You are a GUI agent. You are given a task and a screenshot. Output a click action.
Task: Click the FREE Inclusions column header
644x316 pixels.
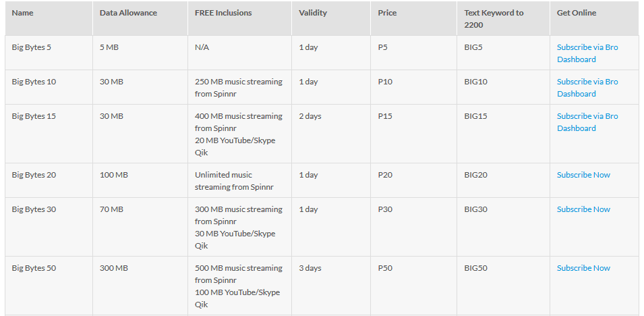pyautogui.click(x=223, y=13)
